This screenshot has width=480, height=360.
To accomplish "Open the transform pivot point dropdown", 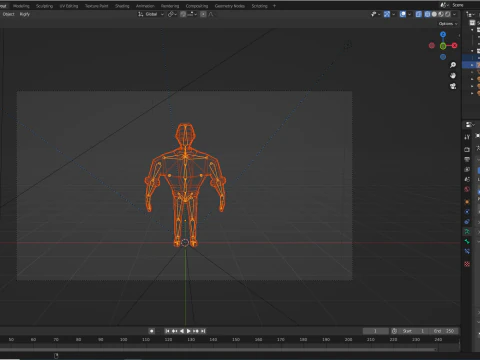I will [172, 14].
